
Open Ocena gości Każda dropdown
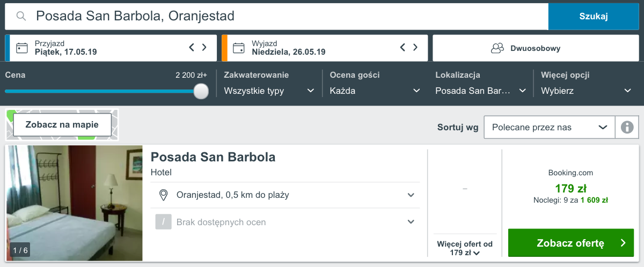coord(375,91)
